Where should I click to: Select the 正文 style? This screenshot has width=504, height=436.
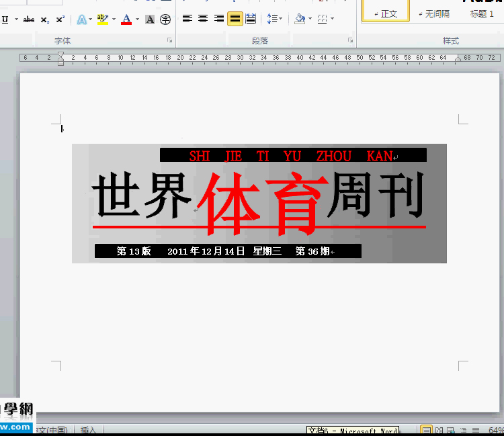pyautogui.click(x=386, y=11)
